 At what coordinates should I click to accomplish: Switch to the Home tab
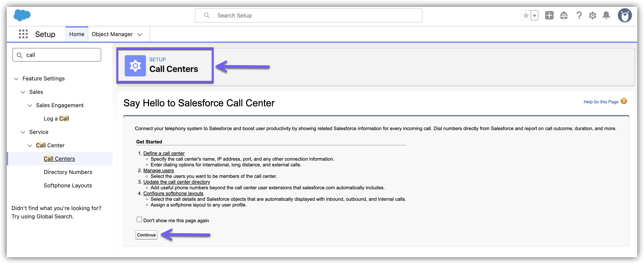pyautogui.click(x=77, y=34)
